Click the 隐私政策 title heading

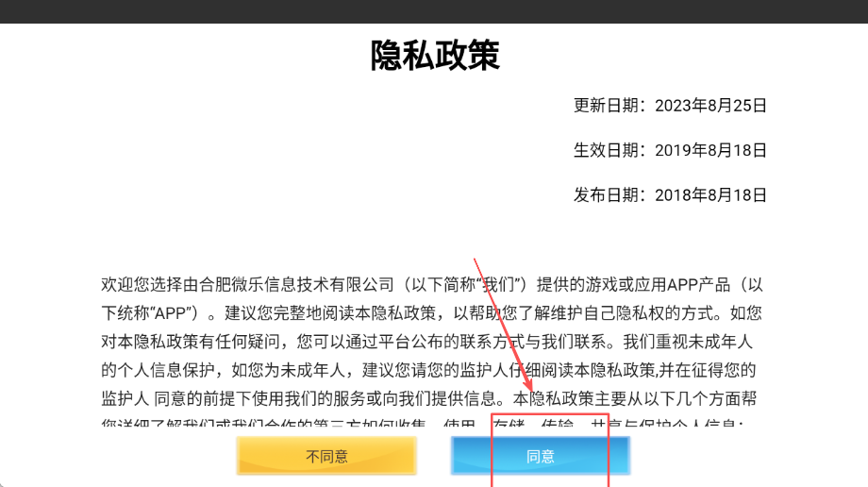[x=434, y=56]
